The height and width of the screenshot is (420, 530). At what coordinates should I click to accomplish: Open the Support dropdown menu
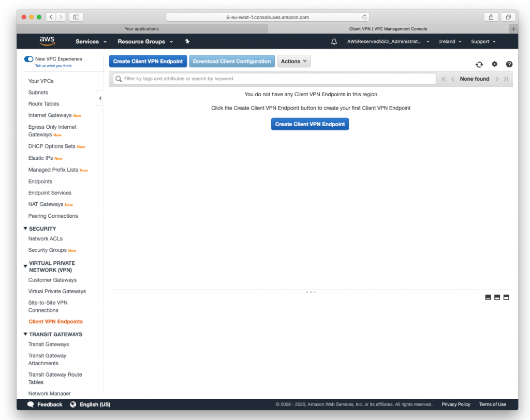(x=483, y=41)
